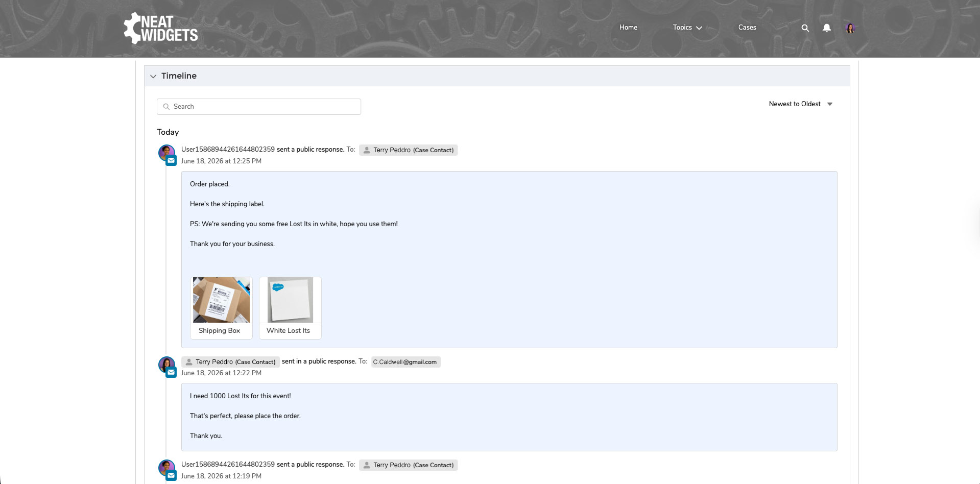
Task: Click the PS line about free Lost Its
Action: (294, 224)
